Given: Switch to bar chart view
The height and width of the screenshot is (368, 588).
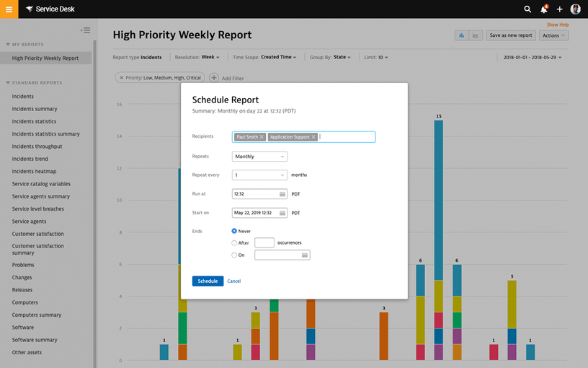Looking at the screenshot, I should click(462, 35).
